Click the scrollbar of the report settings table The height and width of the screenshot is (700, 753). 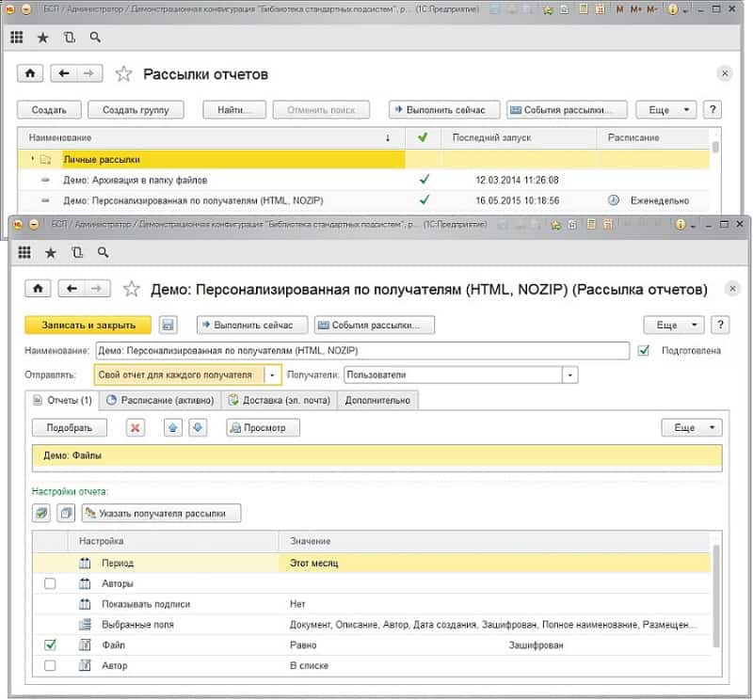[715, 596]
